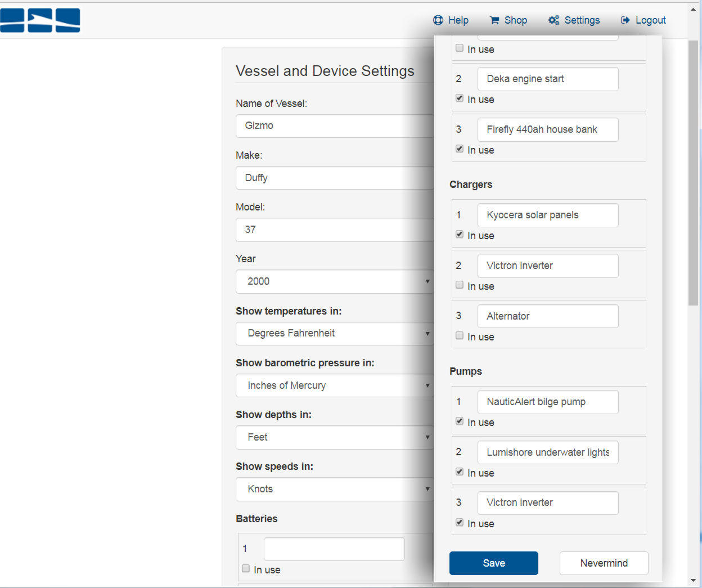
Task: Toggle In use for Deka engine start
Action: click(x=460, y=98)
